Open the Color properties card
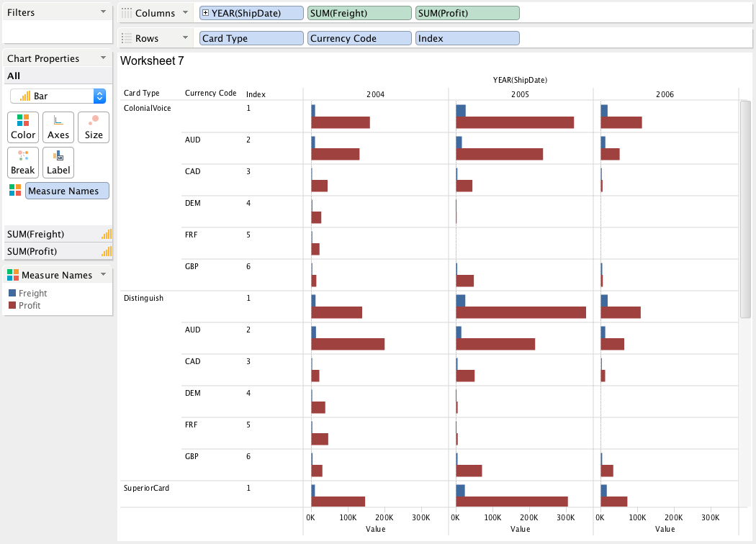Image resolution: width=756 pixels, height=544 pixels. click(23, 127)
